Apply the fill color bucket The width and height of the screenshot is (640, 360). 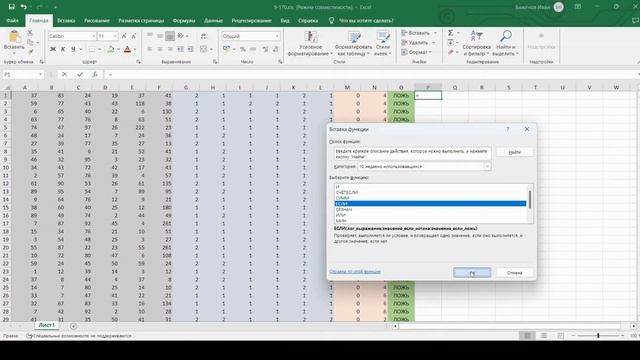(x=111, y=49)
